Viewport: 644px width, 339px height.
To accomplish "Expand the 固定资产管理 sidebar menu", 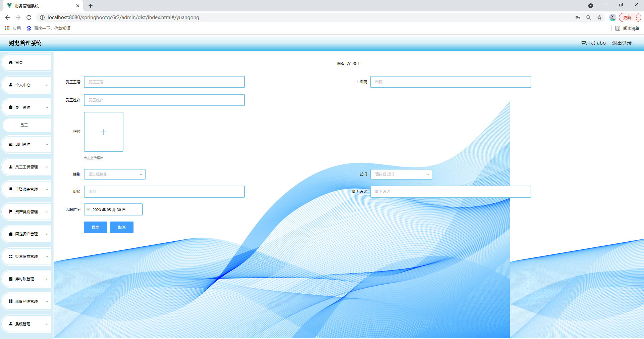I will click(27, 234).
